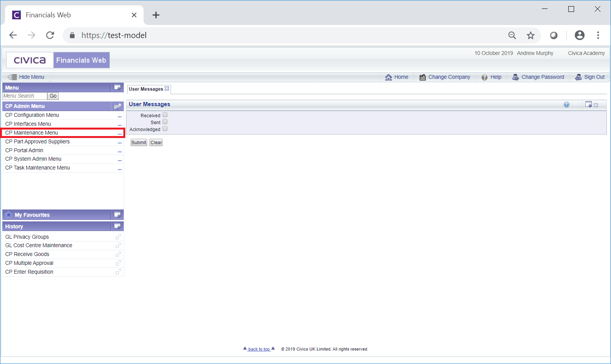Go back in the browser

(x=13, y=35)
